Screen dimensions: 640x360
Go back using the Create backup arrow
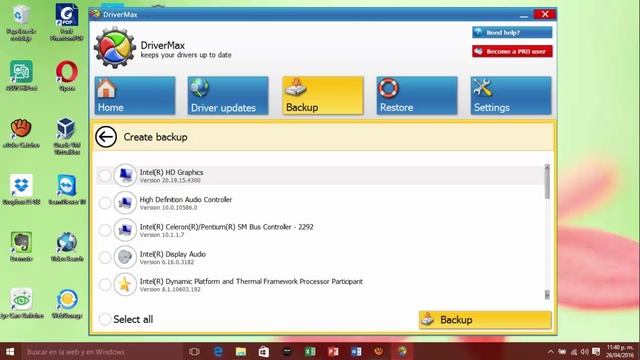click(x=106, y=137)
